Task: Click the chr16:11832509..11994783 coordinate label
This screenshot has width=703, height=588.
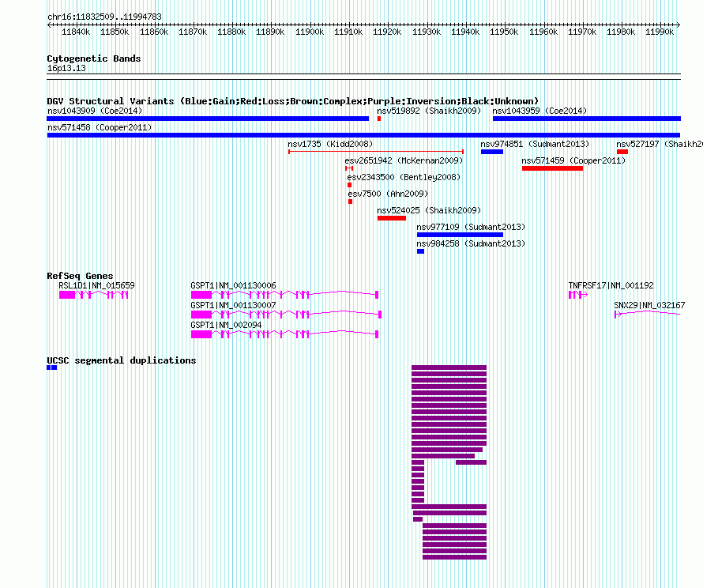Action: point(104,17)
